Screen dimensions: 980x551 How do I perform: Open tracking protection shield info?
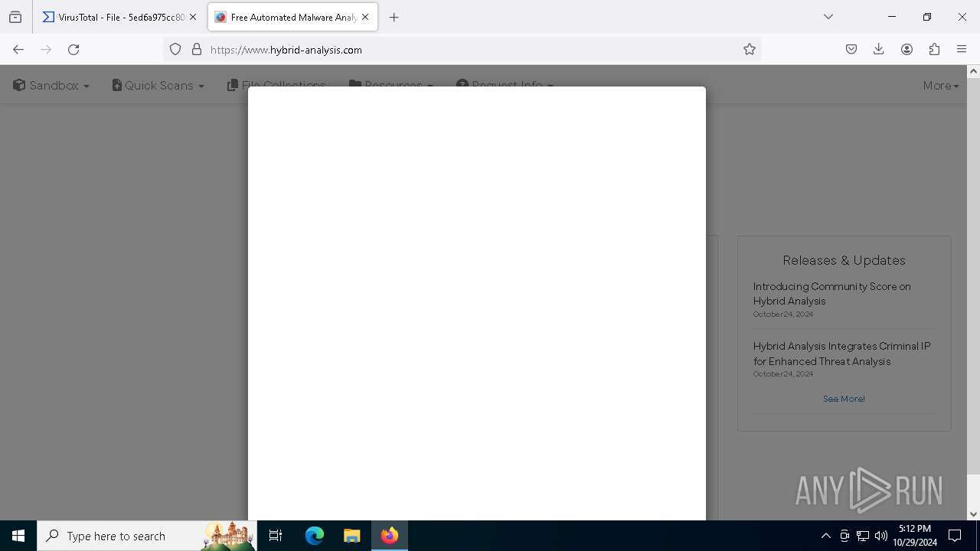175,49
